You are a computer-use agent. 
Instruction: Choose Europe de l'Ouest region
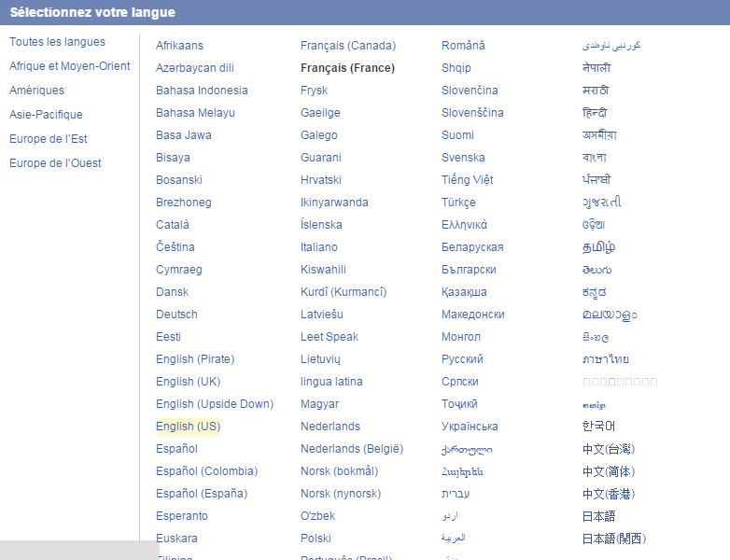[55, 163]
